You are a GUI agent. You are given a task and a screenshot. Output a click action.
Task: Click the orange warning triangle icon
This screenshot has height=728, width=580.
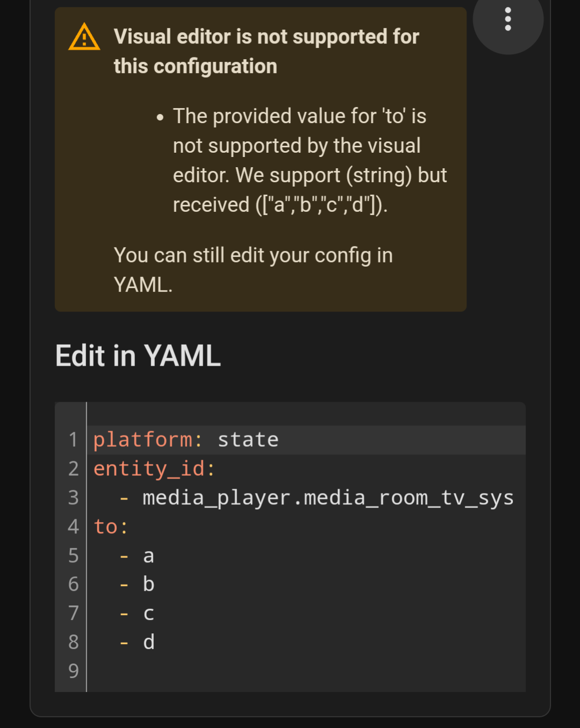tap(84, 37)
